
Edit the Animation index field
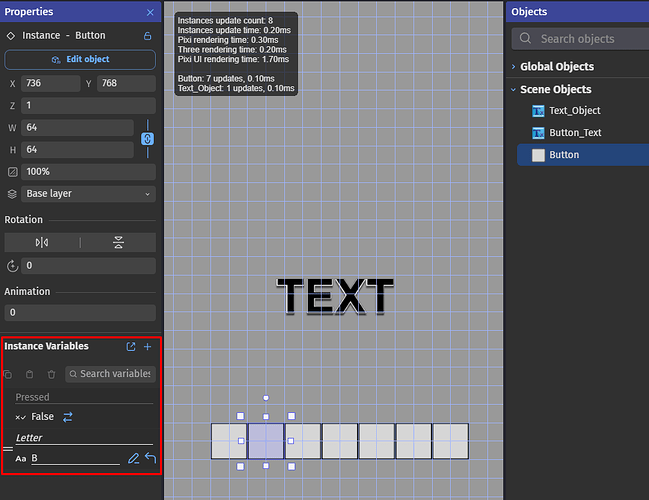click(80, 312)
